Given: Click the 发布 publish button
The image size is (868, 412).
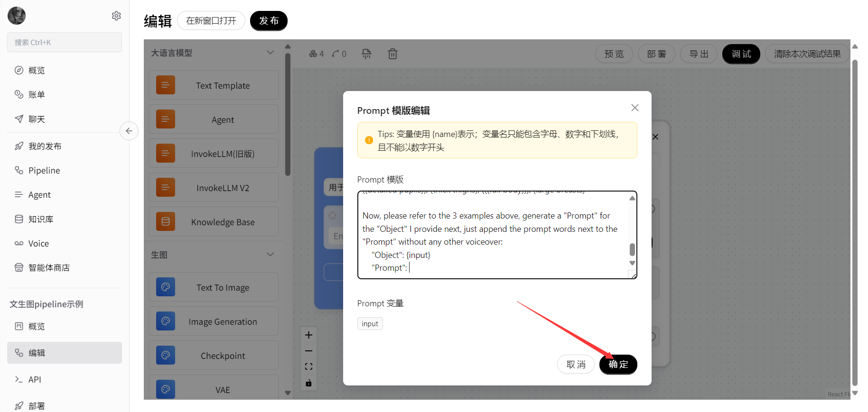Looking at the screenshot, I should coord(269,21).
